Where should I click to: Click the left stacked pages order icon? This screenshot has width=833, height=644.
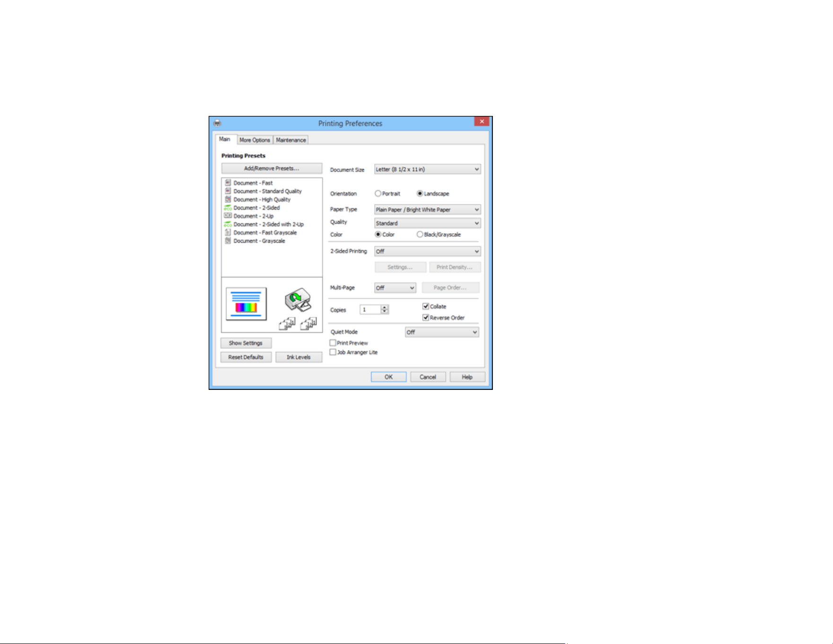click(287, 324)
